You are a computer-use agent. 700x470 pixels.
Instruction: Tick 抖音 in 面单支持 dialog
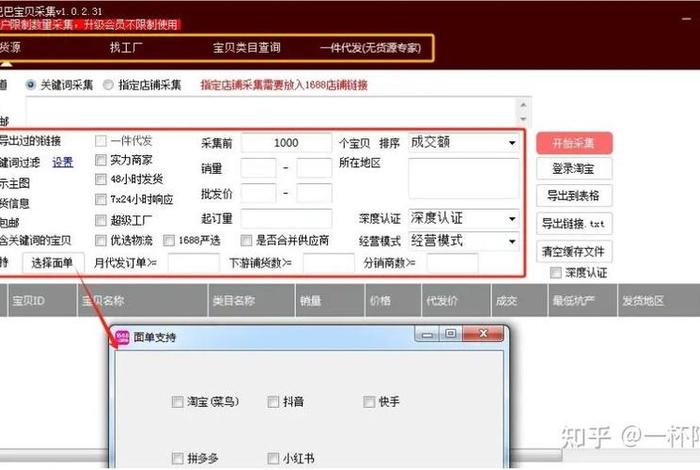pos(273,402)
